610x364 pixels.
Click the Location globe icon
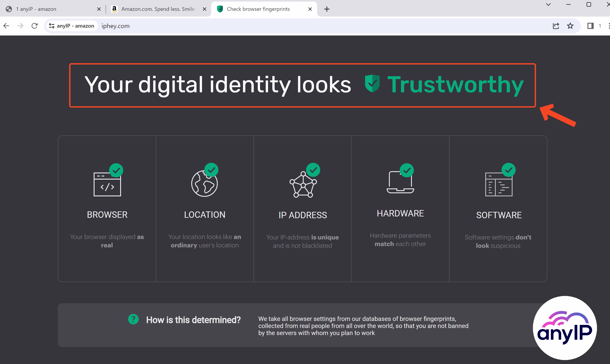pyautogui.click(x=204, y=184)
